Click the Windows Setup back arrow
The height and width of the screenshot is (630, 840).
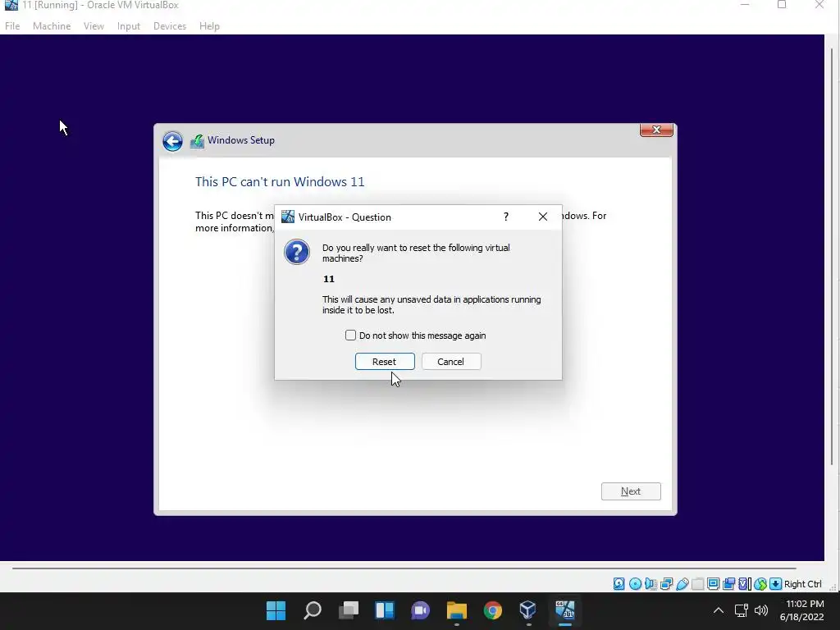(x=172, y=141)
